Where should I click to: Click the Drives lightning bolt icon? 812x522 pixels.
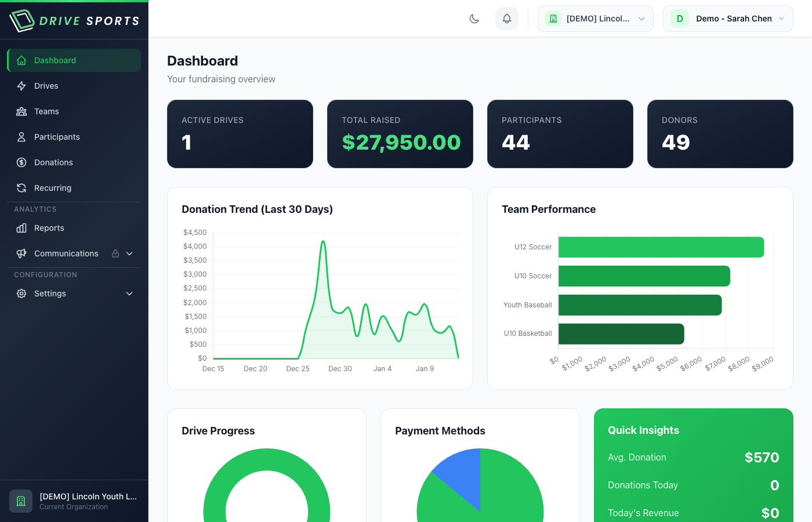(21, 86)
